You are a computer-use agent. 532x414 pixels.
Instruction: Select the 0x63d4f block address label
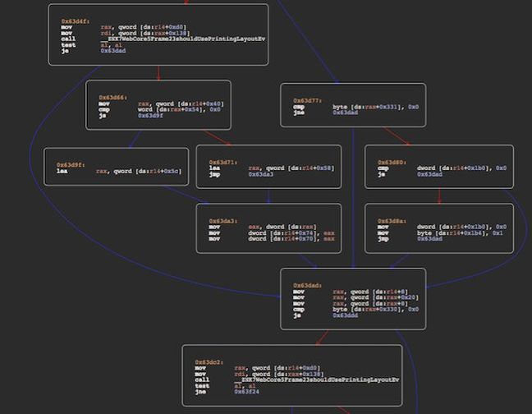coord(76,21)
